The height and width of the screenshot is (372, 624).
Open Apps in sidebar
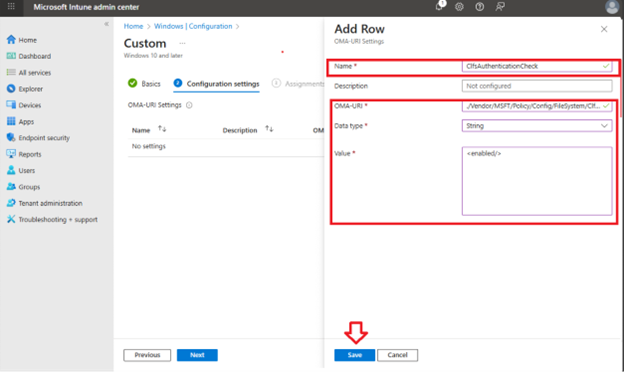coord(20,121)
